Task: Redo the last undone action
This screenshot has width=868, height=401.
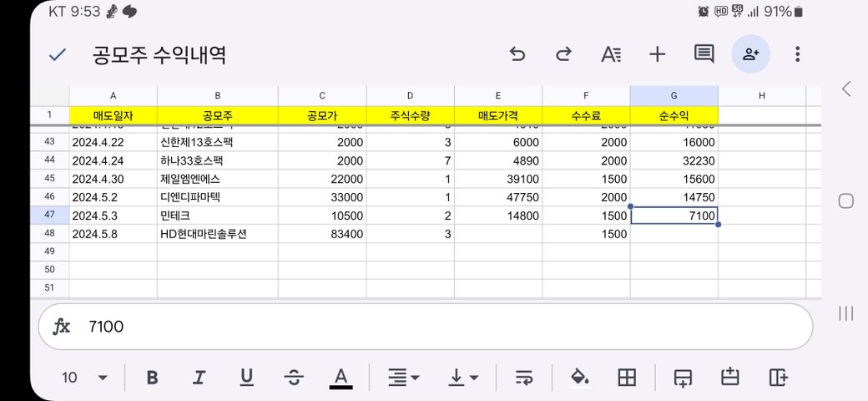Action: [564, 55]
